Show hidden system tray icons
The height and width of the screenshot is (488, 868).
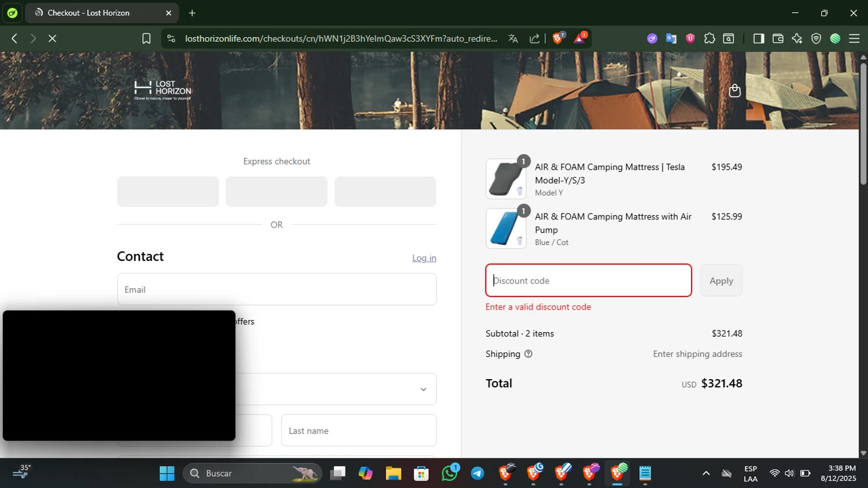tap(706, 474)
